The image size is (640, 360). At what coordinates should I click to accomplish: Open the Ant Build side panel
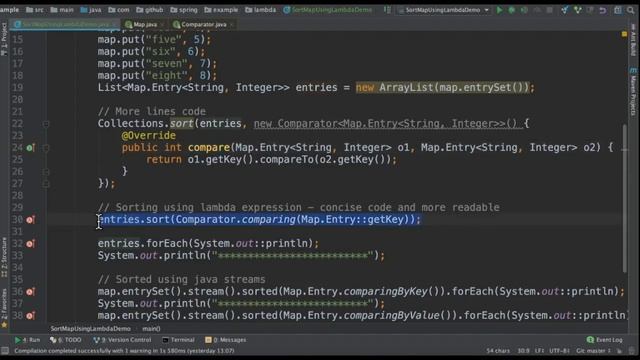[x=632, y=40]
